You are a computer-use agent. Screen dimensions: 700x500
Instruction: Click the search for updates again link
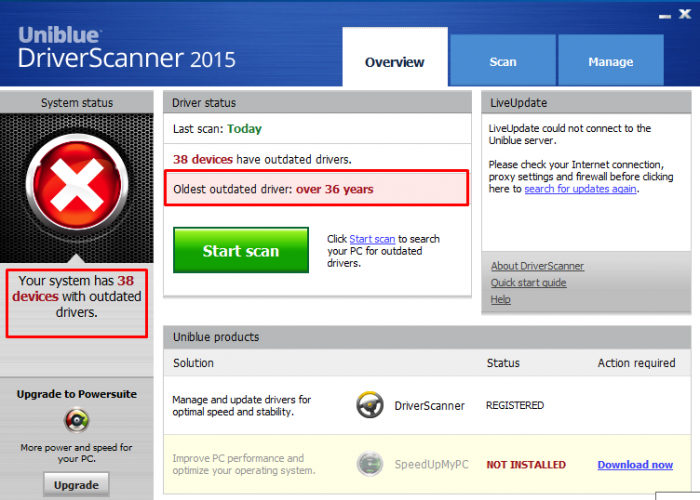580,189
